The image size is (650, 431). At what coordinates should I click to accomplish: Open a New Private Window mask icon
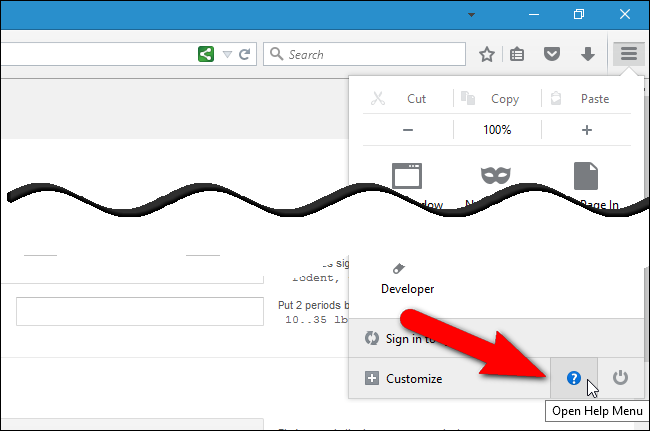click(496, 175)
